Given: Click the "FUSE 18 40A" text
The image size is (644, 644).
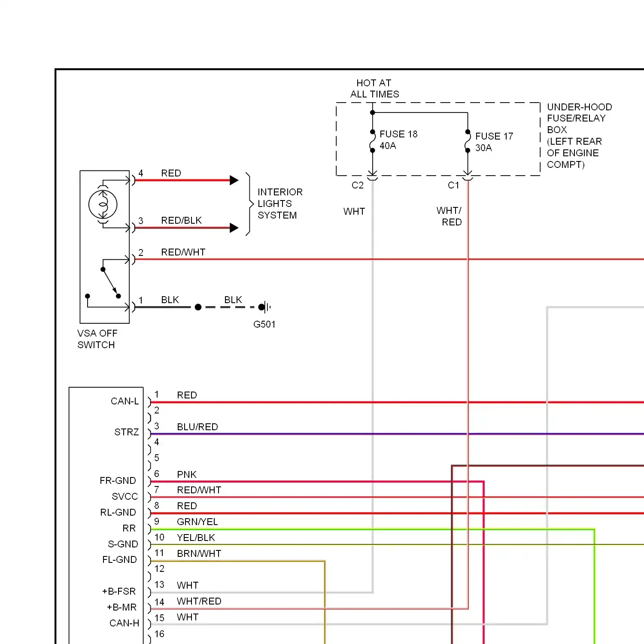Looking at the screenshot, I should point(398,140).
